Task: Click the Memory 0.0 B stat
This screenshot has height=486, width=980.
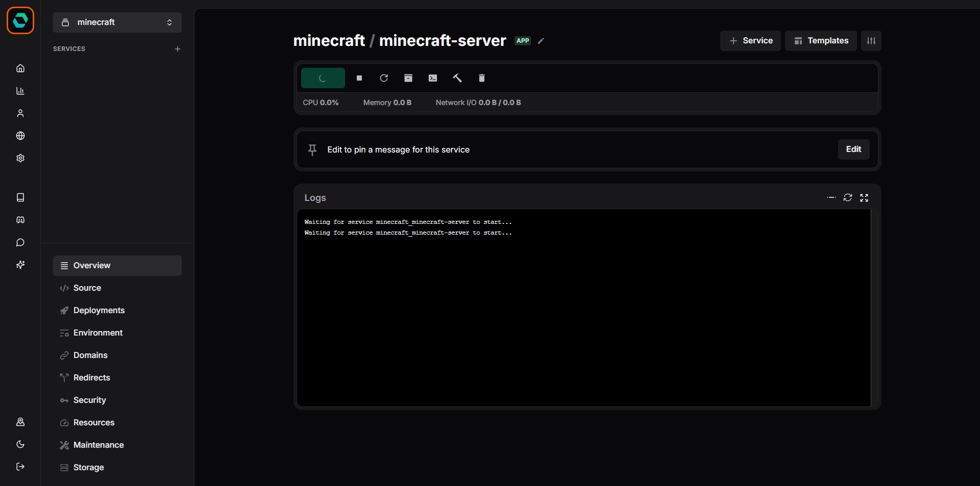Action: pyautogui.click(x=387, y=103)
